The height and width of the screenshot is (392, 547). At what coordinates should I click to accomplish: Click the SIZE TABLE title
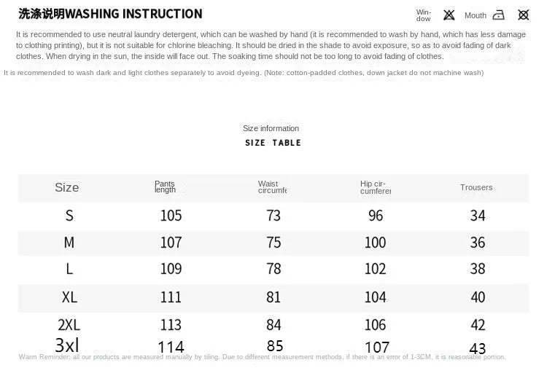click(x=273, y=143)
